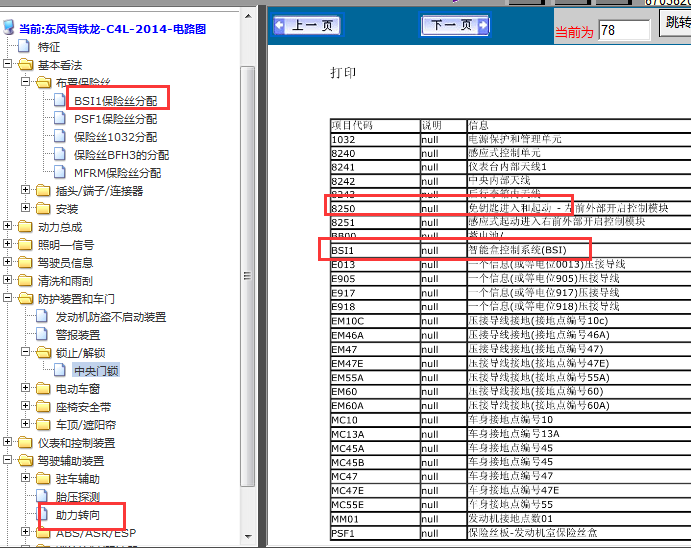Click tree scrollbar down arrow

(248, 536)
